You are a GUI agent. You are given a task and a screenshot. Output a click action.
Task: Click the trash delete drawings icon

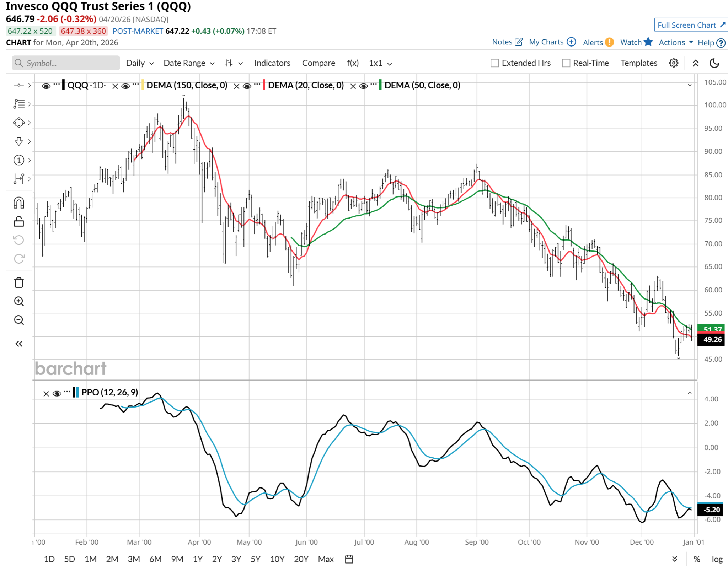tap(19, 283)
